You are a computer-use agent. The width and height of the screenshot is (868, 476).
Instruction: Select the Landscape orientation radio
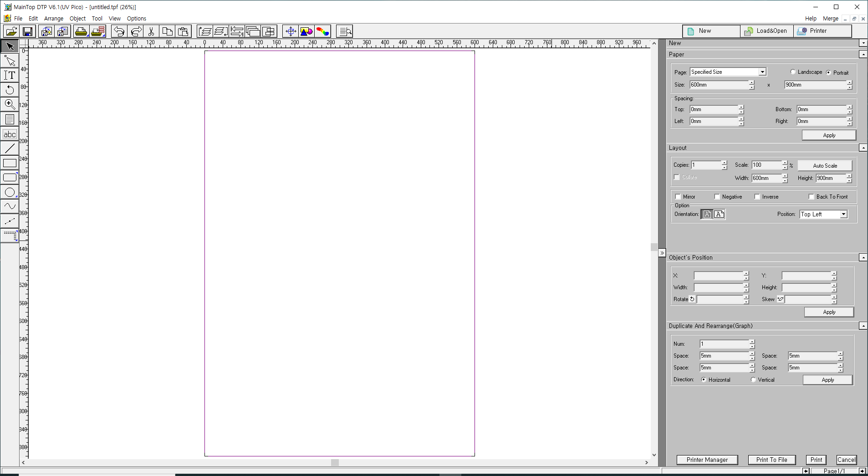tap(793, 72)
